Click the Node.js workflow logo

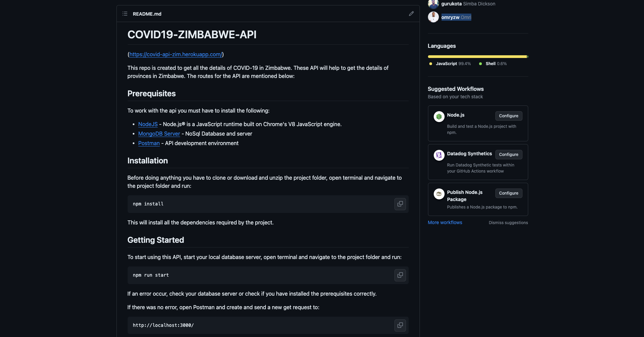point(439,117)
